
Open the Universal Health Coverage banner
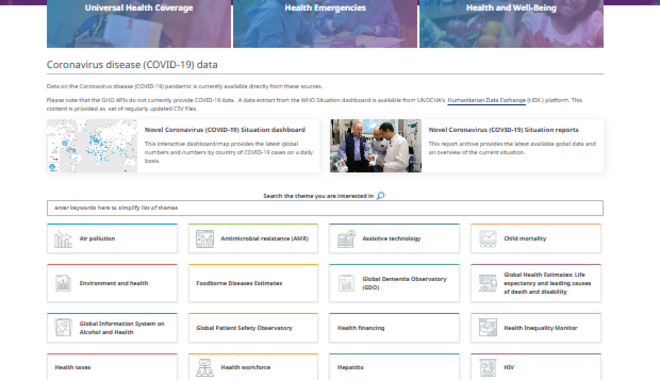(139, 24)
